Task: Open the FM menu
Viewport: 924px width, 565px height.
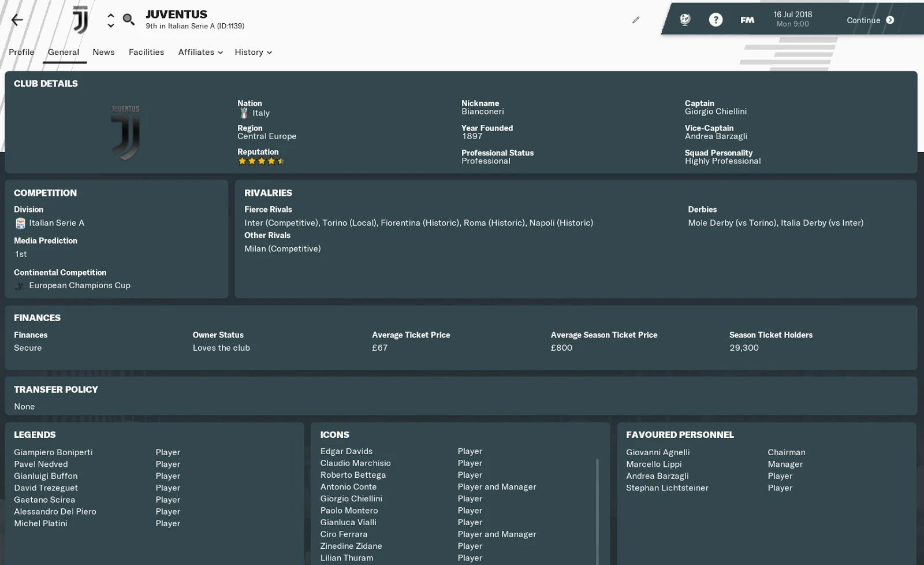Action: click(x=747, y=20)
